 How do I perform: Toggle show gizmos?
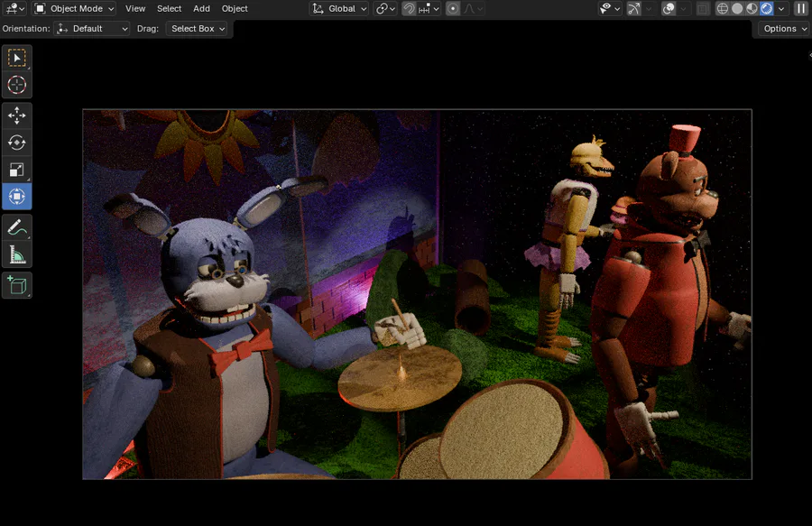(634, 8)
